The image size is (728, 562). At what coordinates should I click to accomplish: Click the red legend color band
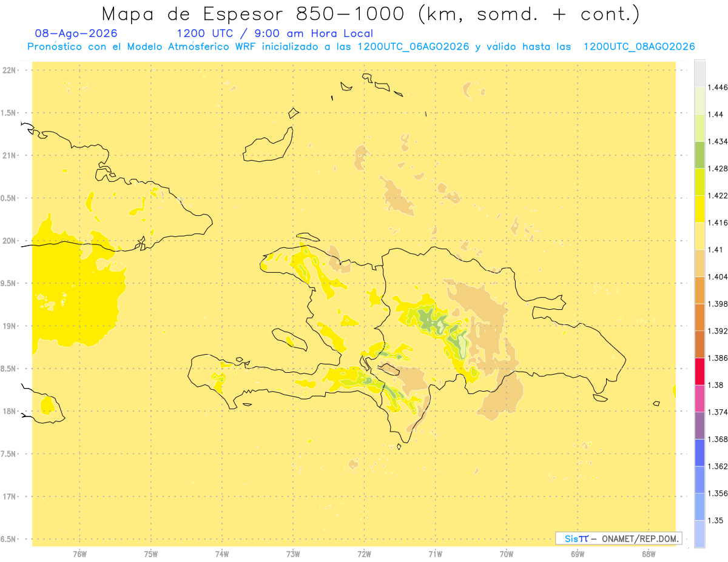[699, 371]
